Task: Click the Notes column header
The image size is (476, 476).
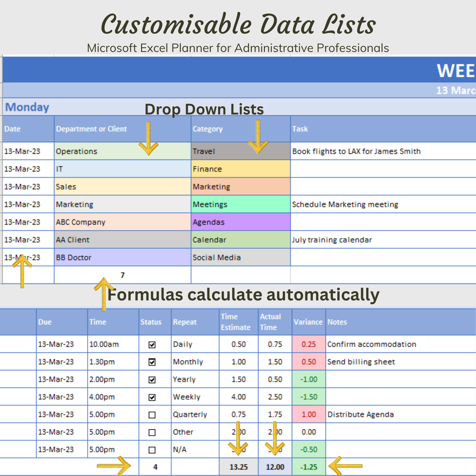Action: click(x=337, y=322)
